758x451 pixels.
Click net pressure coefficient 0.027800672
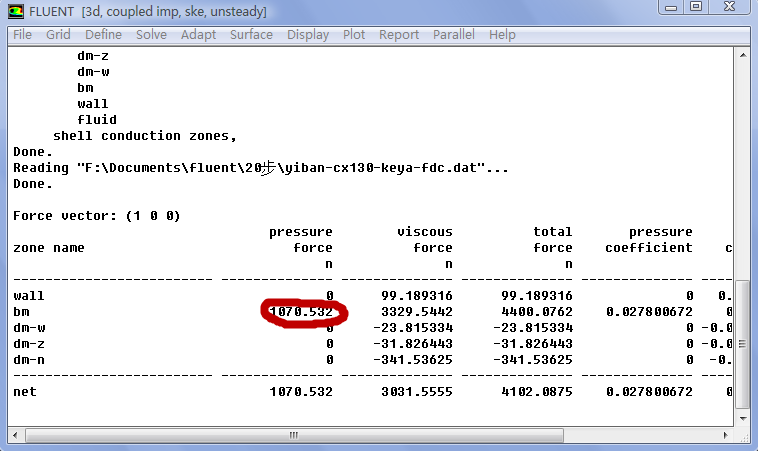coord(649,392)
